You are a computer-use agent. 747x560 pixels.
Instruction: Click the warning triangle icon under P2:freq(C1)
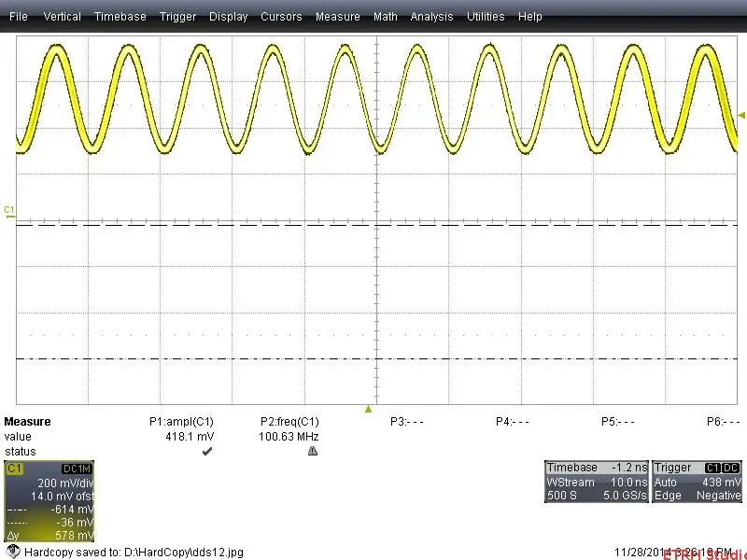pos(313,451)
